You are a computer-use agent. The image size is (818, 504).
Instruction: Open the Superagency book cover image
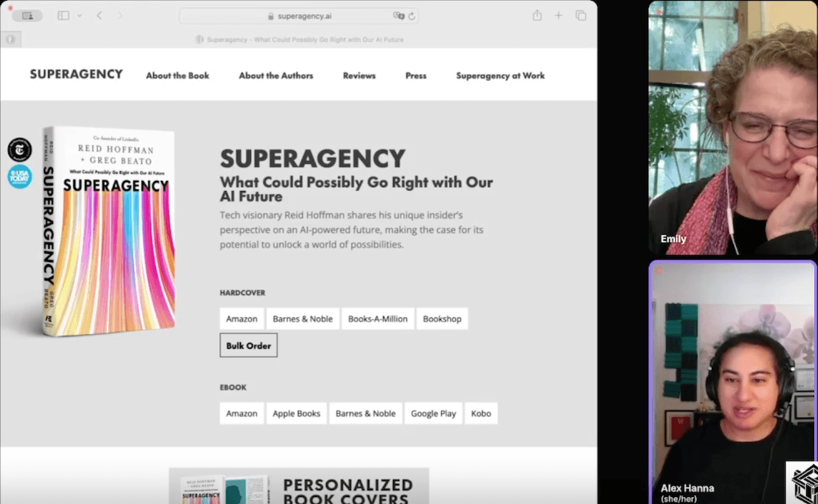(109, 230)
